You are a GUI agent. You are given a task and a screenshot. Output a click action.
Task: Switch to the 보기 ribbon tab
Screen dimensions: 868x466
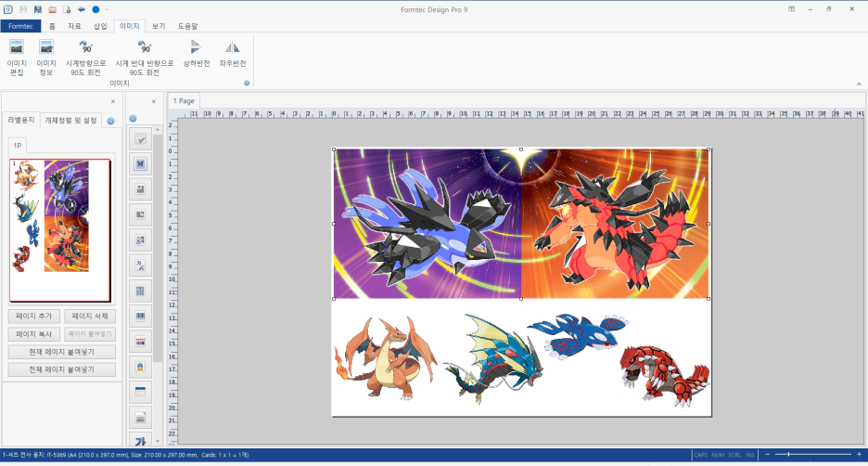[x=159, y=26]
